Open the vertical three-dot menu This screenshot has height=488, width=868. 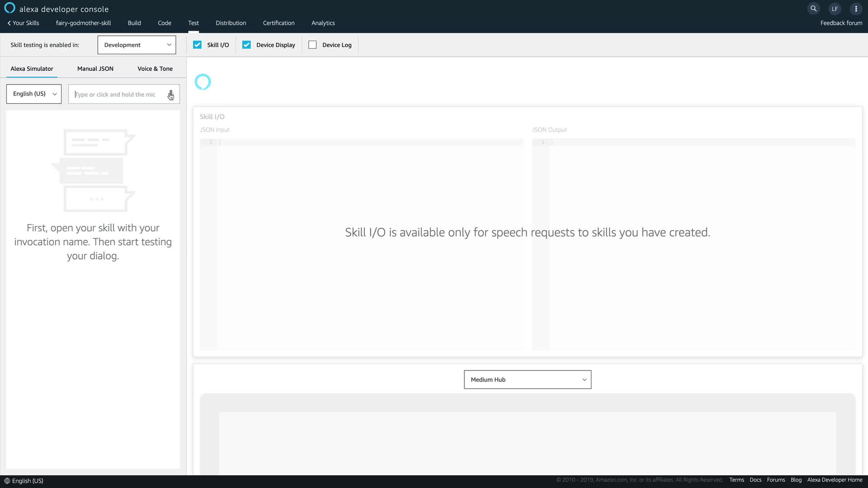point(856,9)
